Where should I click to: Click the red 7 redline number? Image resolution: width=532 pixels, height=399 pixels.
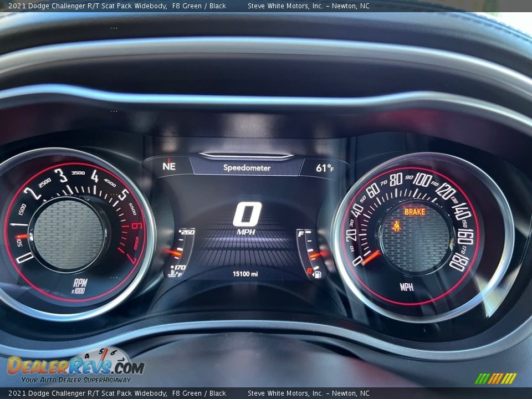coord(132,259)
